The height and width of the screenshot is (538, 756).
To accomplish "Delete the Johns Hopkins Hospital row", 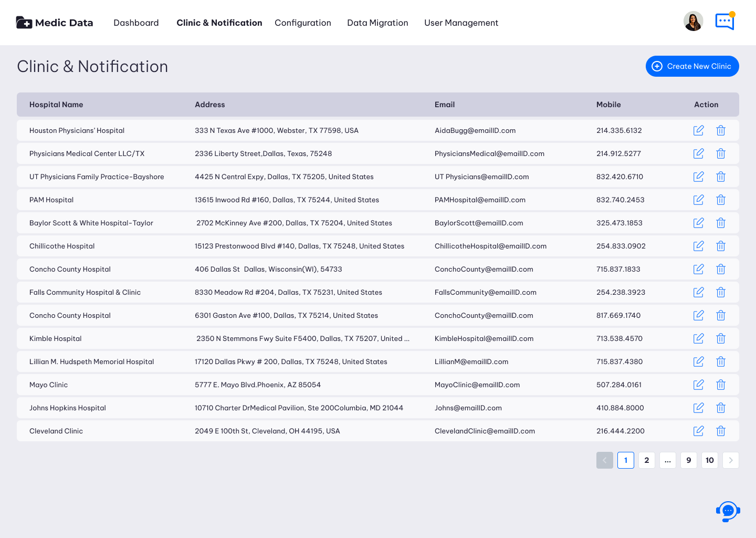I will (x=721, y=408).
